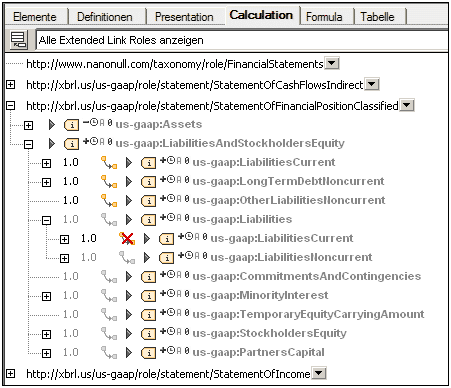Click element icon of us-gaap:Liabilities
451x388 pixels.
148,220
